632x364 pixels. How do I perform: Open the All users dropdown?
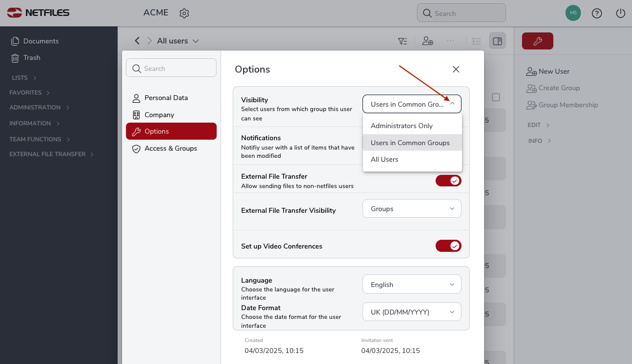coord(178,41)
